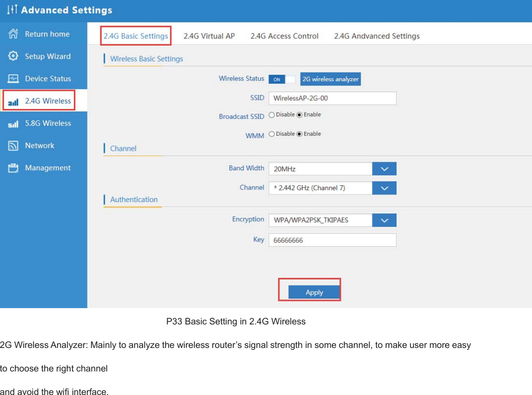Screen dimensions: 532x395
Task: Click the Apply button
Action: (314, 292)
